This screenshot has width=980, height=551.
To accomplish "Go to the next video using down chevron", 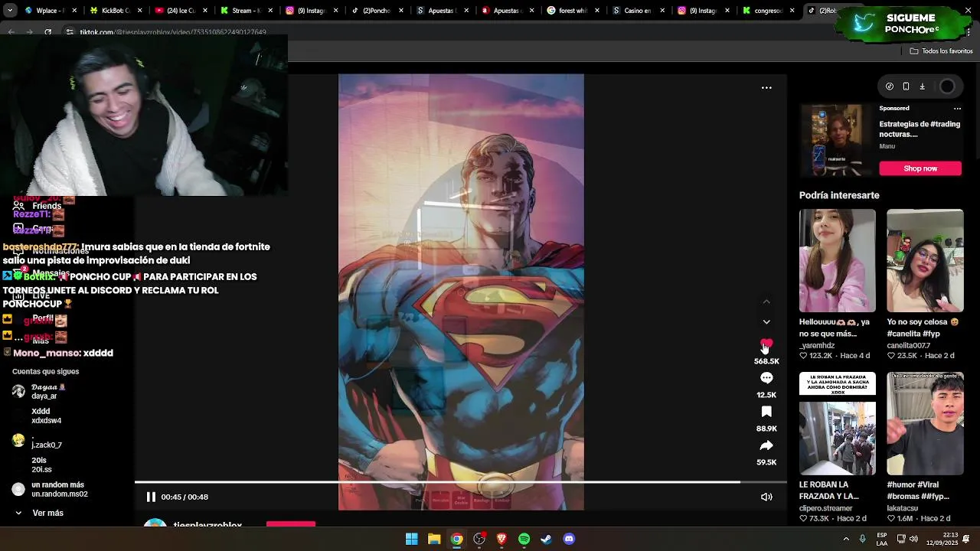I will 766,322.
